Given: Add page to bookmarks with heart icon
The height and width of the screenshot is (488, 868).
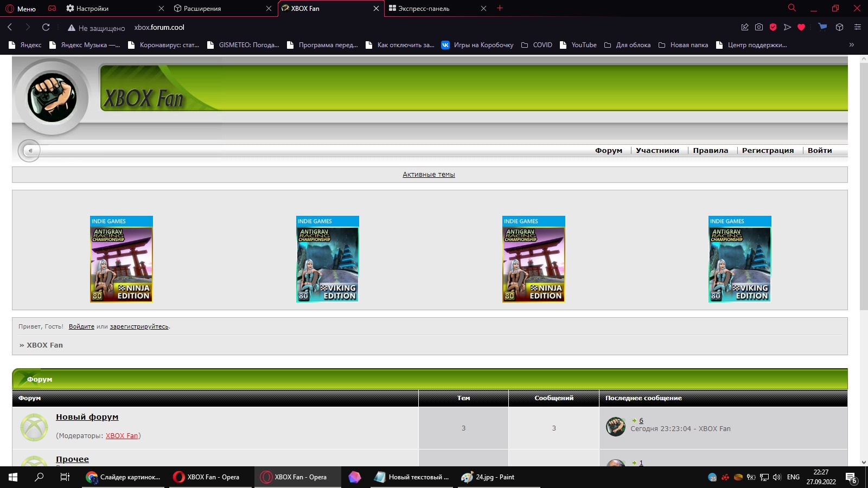Looking at the screenshot, I should pyautogui.click(x=801, y=27).
